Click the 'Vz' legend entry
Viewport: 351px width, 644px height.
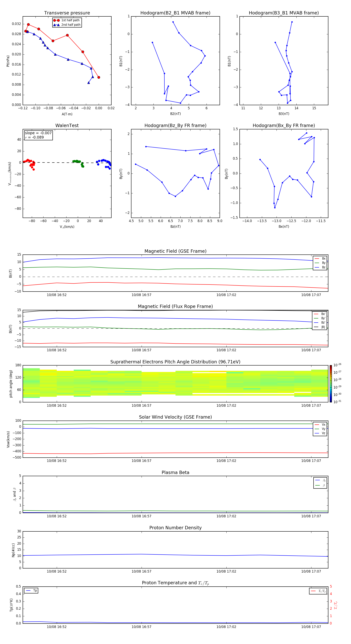pos(320,433)
